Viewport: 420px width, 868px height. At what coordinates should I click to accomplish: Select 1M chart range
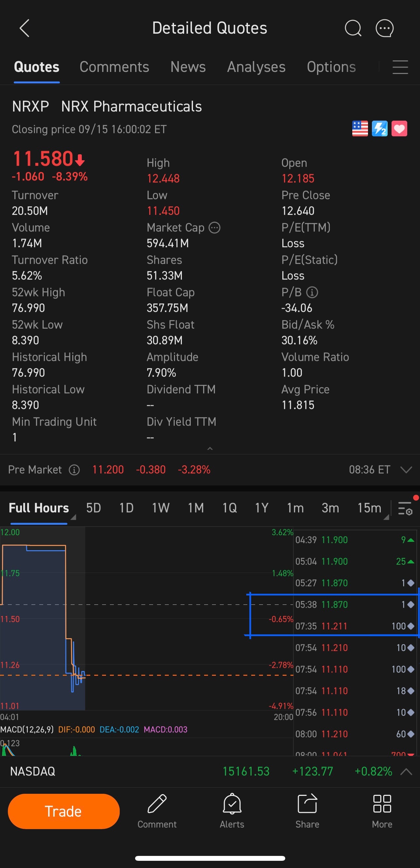196,508
